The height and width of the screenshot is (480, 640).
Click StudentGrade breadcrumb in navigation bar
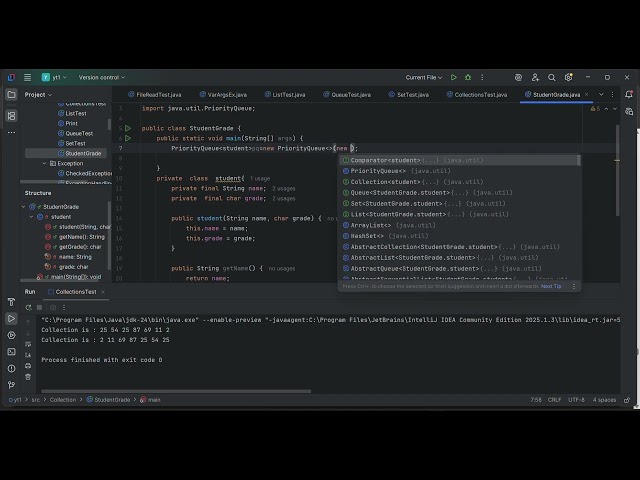[108, 400]
